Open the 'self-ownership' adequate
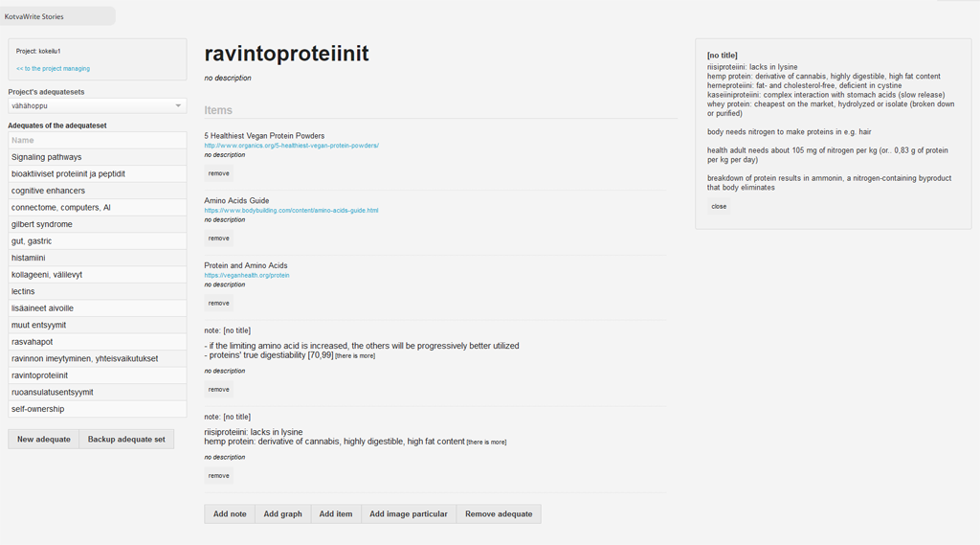Screen dimensions: 980x545 tap(97, 409)
